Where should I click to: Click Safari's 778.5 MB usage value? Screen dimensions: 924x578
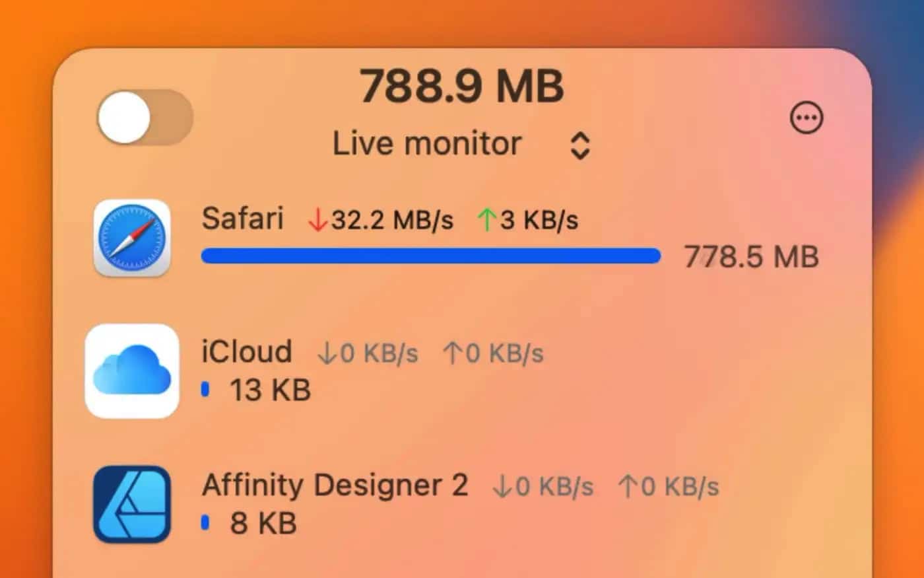pyautogui.click(x=751, y=256)
